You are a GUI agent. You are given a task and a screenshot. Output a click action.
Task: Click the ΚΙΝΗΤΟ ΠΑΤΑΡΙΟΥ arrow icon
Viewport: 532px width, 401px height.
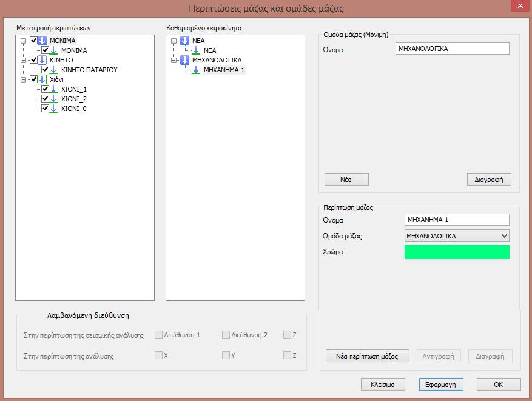(x=53, y=70)
